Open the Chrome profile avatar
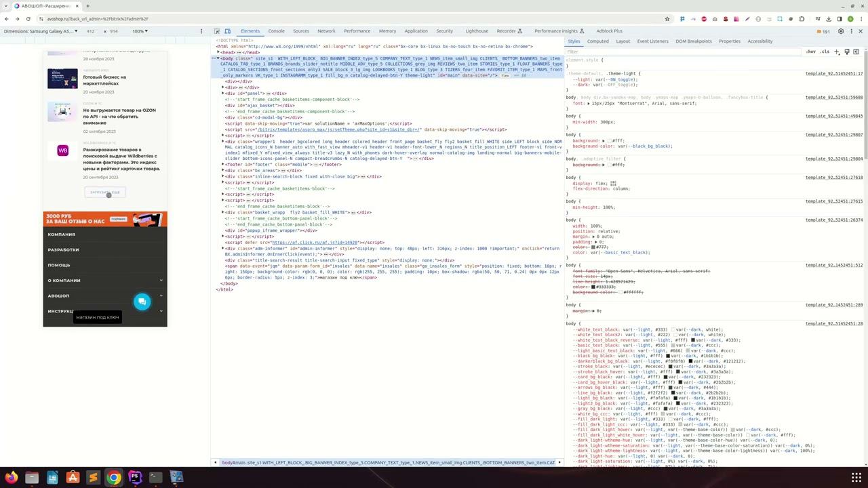 (850, 19)
